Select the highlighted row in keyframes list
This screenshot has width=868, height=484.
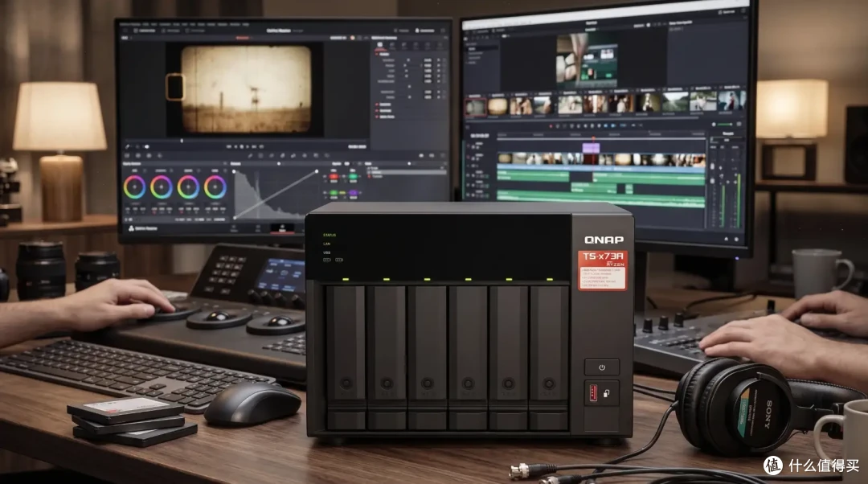[408, 172]
